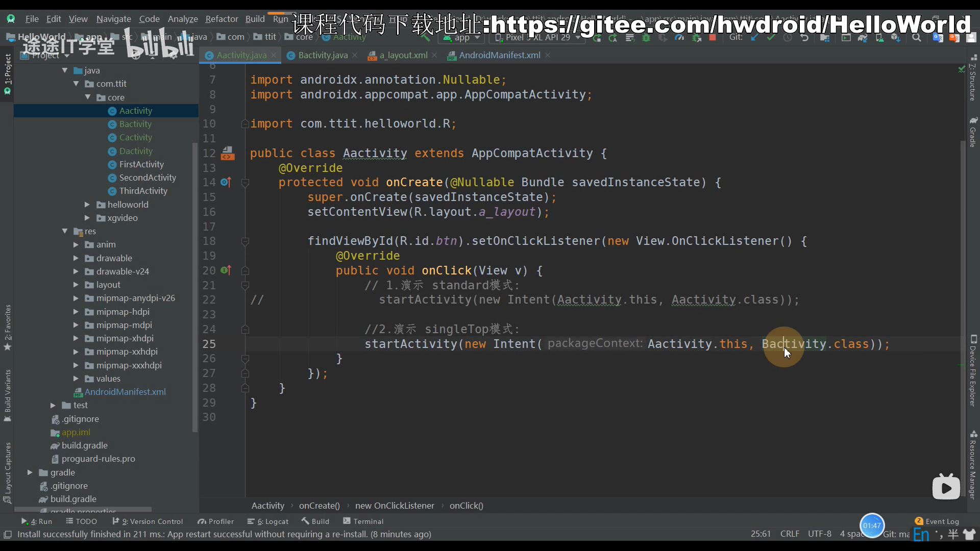Open the Navigate menu
This screenshot has width=980, height=551.
pos(113,19)
